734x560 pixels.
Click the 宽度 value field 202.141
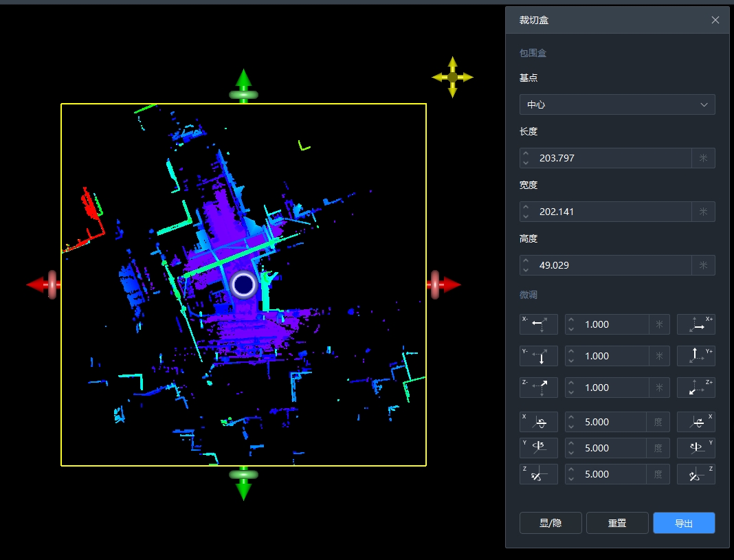tap(612, 212)
